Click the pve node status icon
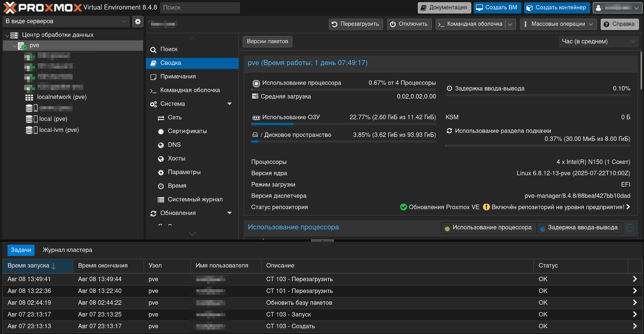644x334 pixels. click(x=22, y=46)
